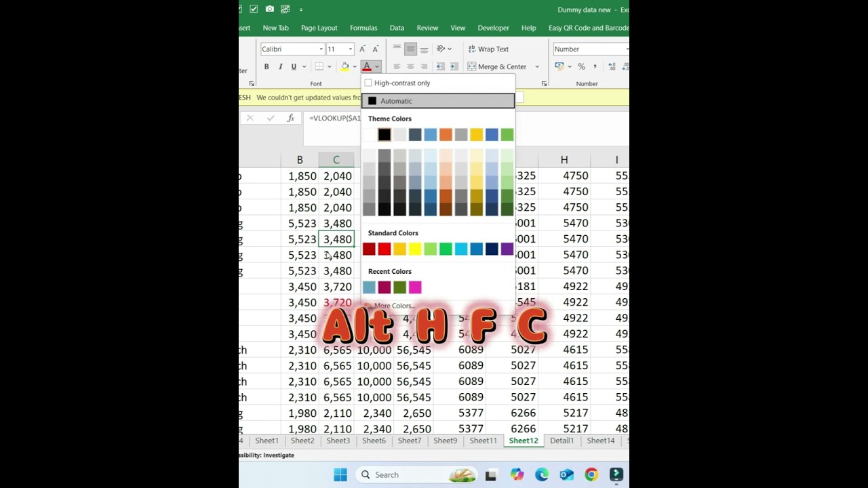Click the Borders icon

coord(319,66)
